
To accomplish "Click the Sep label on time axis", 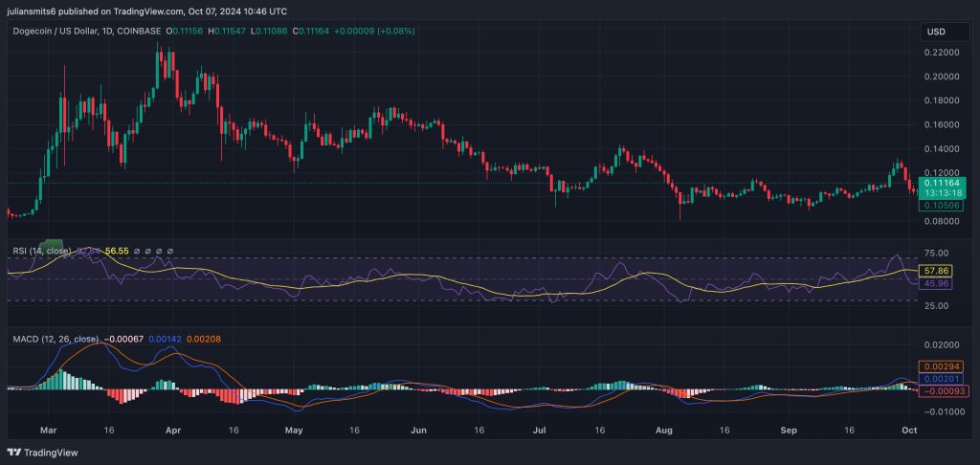I will [x=790, y=431].
